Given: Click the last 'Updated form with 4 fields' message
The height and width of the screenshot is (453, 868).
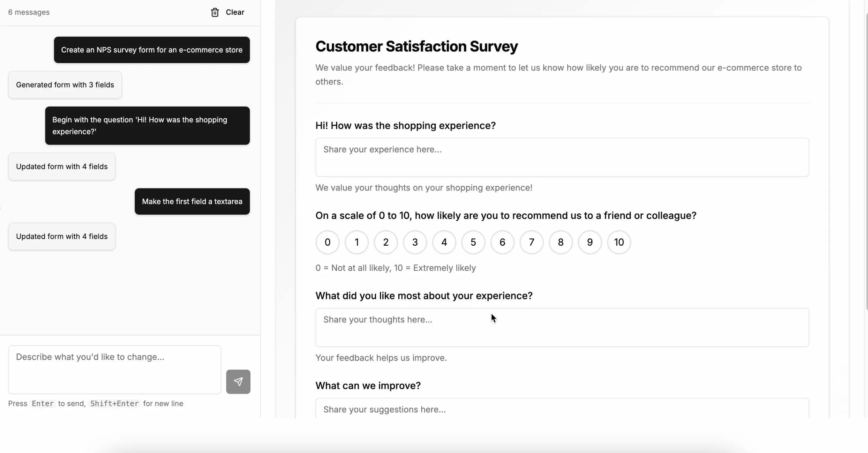Looking at the screenshot, I should (x=62, y=236).
